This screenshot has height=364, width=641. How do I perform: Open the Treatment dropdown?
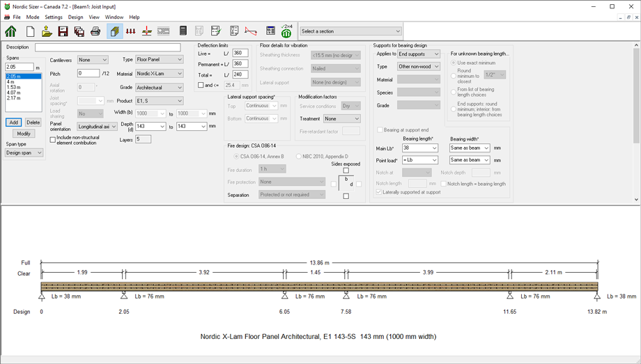pos(342,118)
